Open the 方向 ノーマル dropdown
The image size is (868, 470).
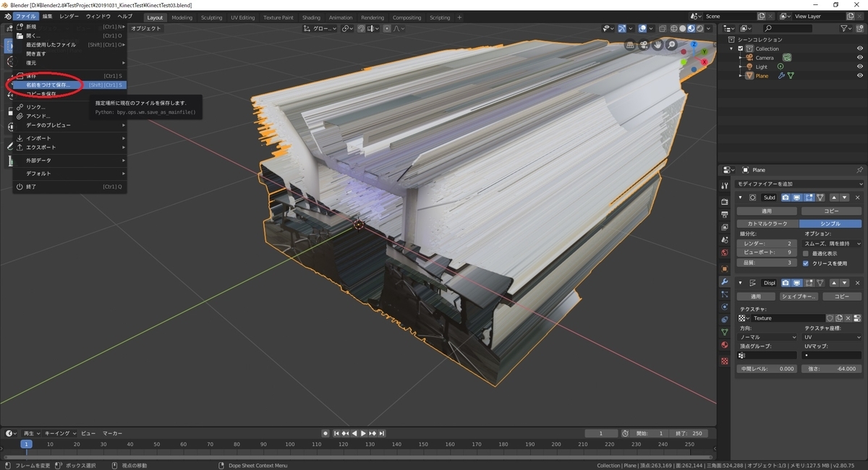click(x=768, y=337)
